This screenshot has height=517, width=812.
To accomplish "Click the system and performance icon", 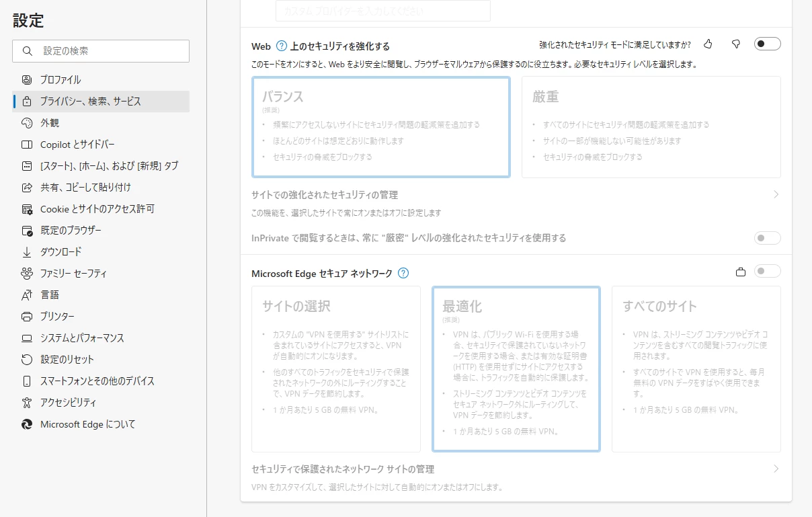I will [x=27, y=338].
